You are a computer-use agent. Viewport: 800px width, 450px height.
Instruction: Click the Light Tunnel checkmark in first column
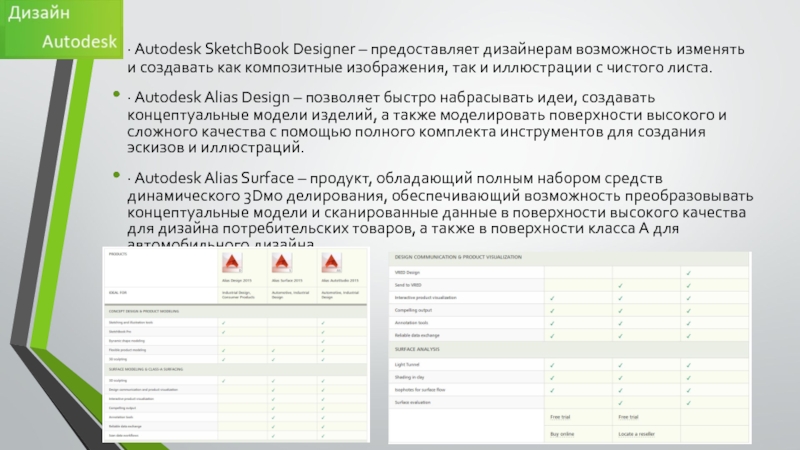pos(553,364)
